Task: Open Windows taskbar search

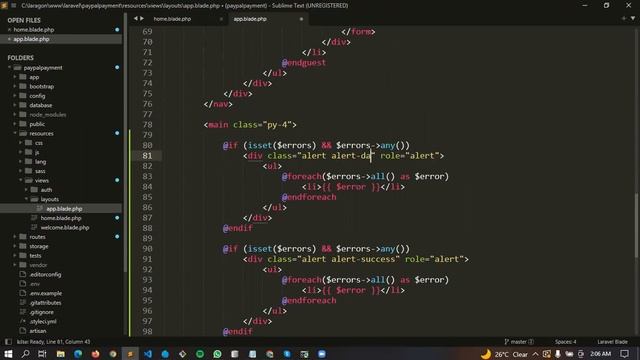Action: [25, 353]
